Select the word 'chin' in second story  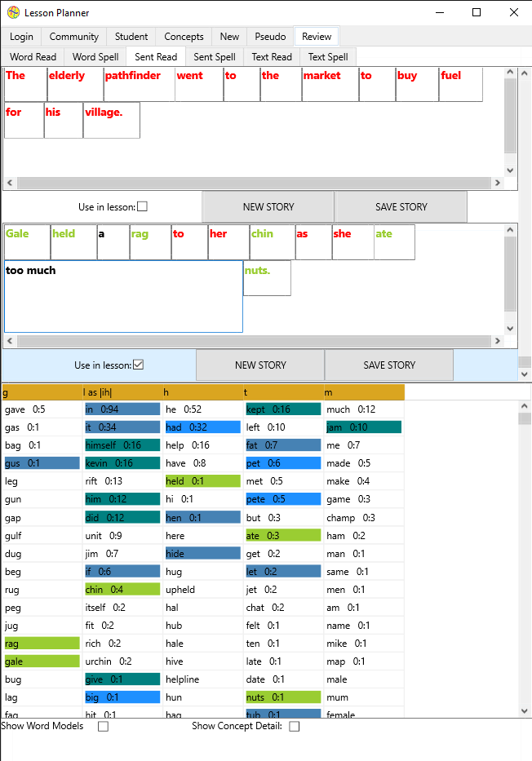coord(262,234)
